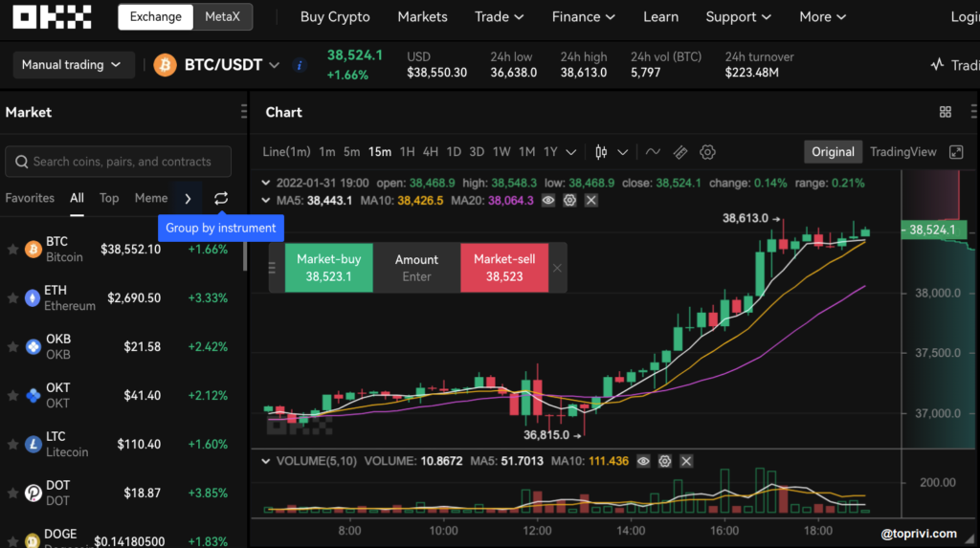980x548 pixels.
Task: Click the DOT coin icon in list
Action: point(33,493)
